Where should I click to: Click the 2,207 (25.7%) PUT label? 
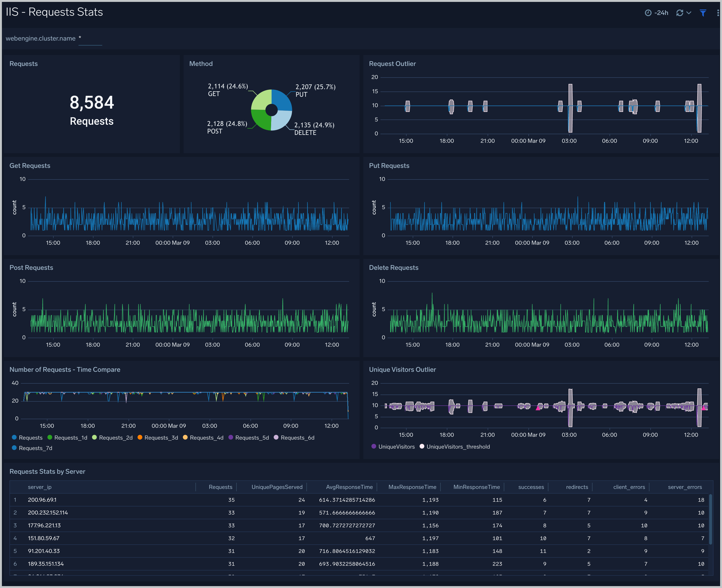tap(315, 90)
